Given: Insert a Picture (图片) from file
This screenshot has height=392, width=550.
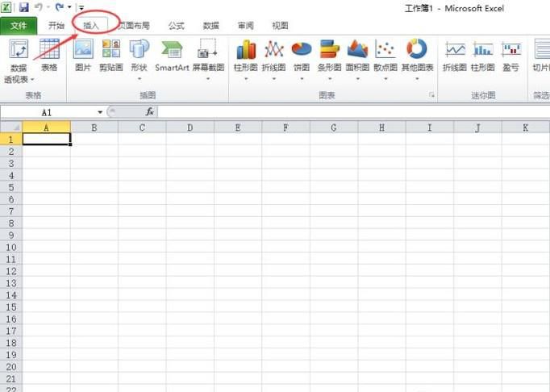Looking at the screenshot, I should coord(83,51).
